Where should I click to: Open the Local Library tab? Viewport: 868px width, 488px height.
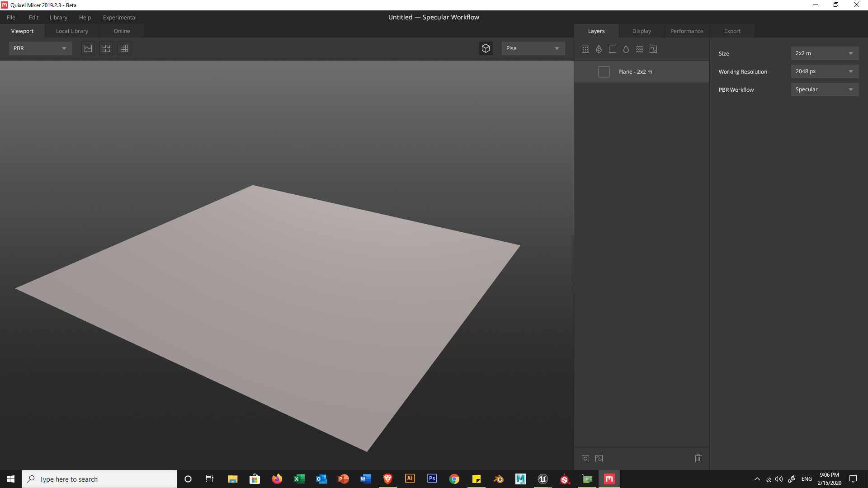72,31
